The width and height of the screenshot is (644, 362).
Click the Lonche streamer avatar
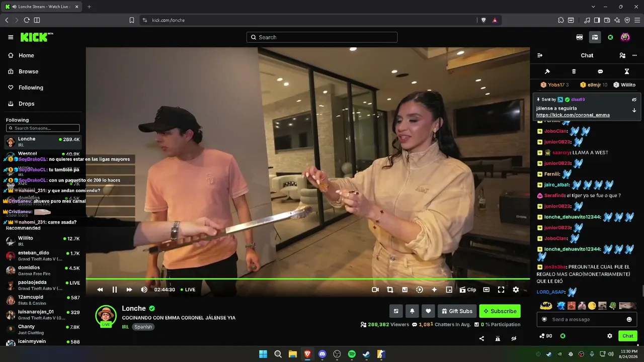click(x=106, y=315)
